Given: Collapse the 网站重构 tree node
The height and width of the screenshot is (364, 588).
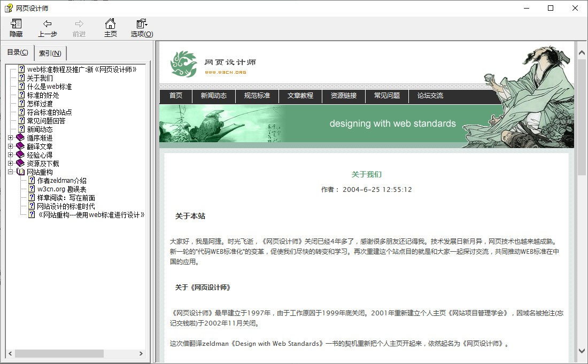Looking at the screenshot, I should (11, 172).
